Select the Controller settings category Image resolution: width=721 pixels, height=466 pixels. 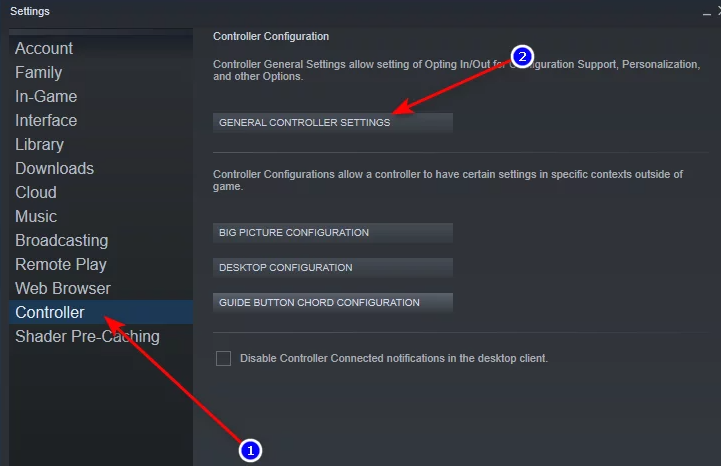[101, 312]
